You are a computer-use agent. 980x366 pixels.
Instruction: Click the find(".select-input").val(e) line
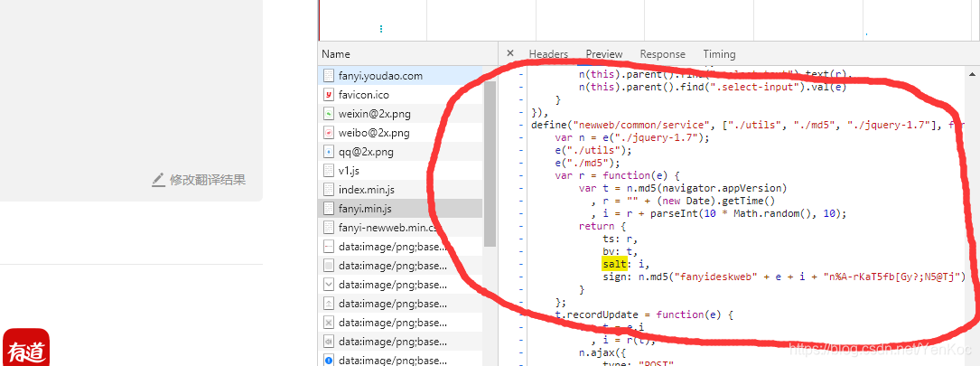point(713,87)
